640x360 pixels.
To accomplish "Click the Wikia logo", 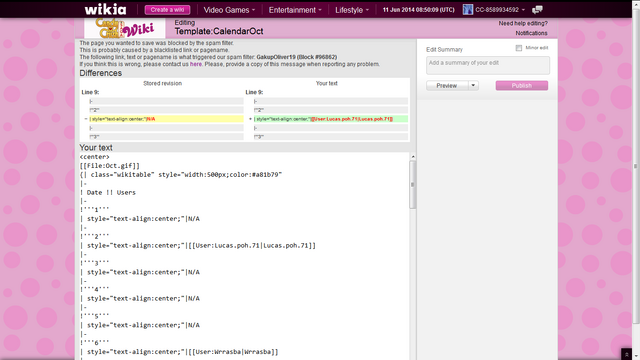I will coord(105,9).
